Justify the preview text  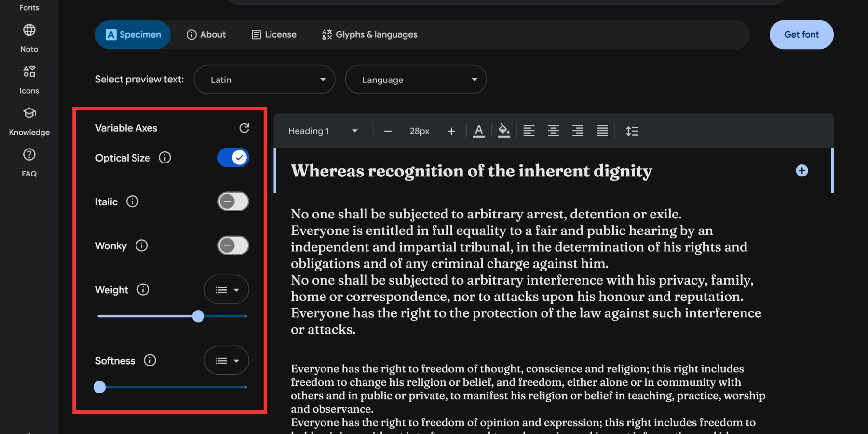pos(602,131)
